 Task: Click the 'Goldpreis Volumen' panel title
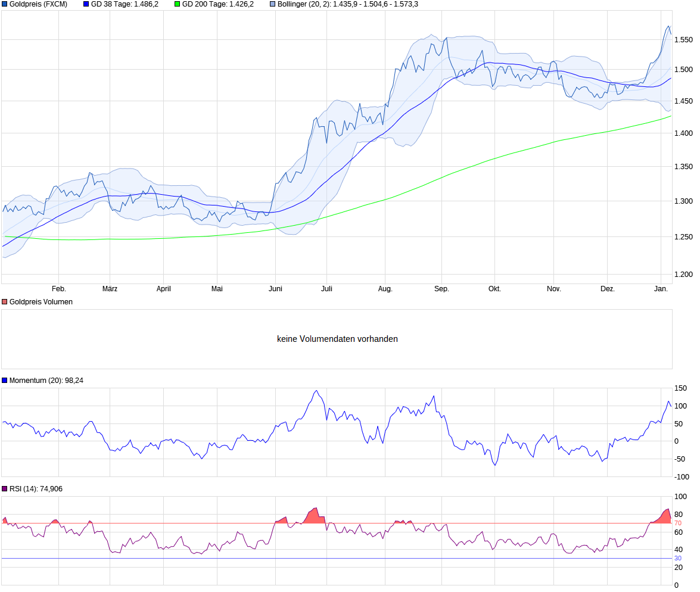(41, 302)
